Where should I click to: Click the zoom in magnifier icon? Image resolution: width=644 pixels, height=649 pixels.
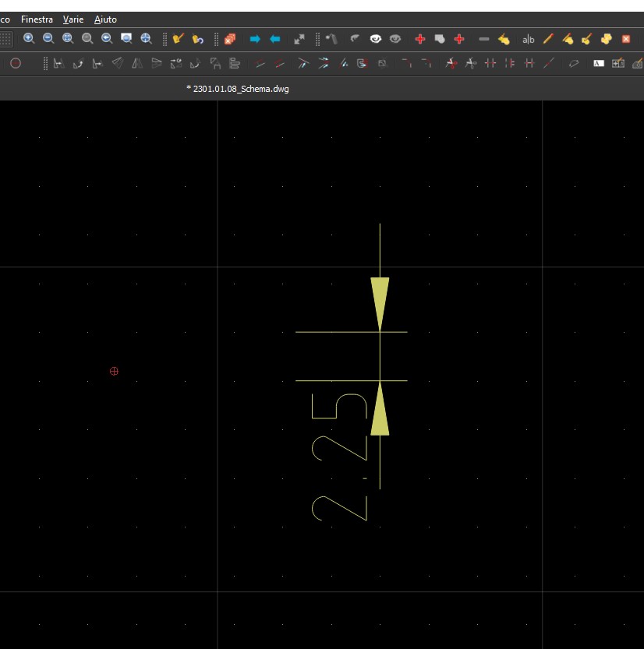(29, 39)
